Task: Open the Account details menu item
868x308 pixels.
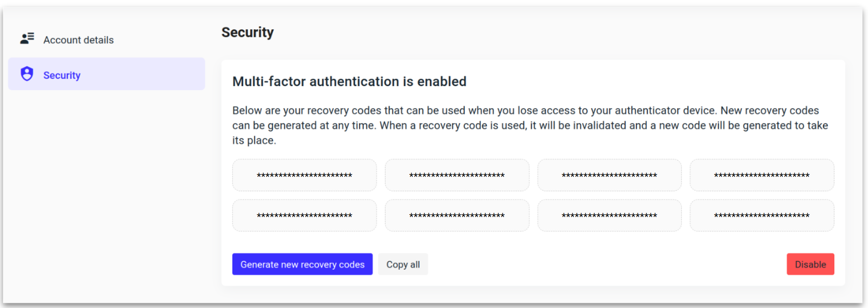Action: click(79, 40)
